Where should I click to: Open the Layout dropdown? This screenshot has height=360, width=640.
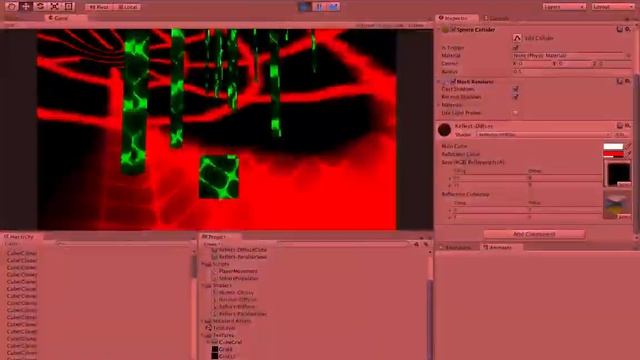tap(613, 7)
